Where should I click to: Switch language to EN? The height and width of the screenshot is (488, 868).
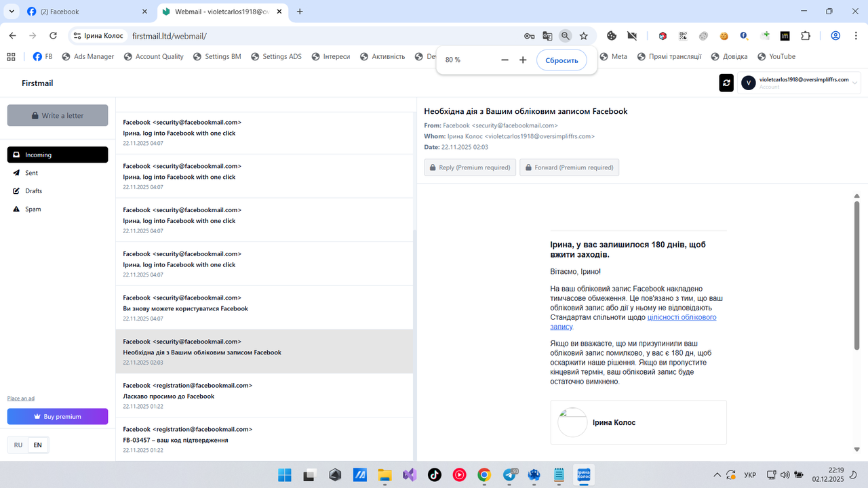37,445
